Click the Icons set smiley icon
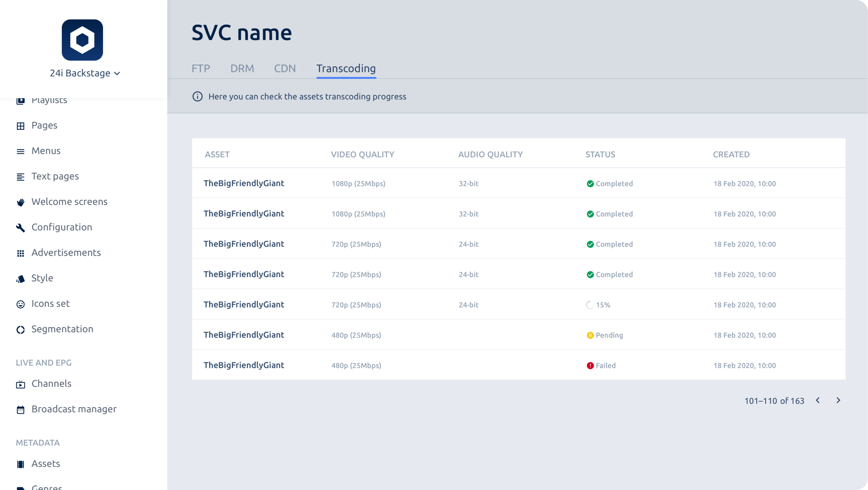 pos(21,304)
